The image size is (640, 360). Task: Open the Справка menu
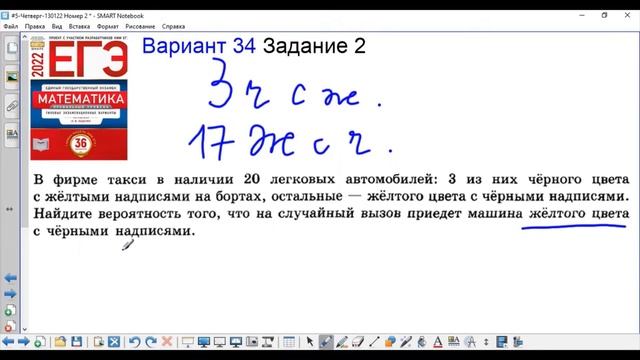click(x=173, y=27)
